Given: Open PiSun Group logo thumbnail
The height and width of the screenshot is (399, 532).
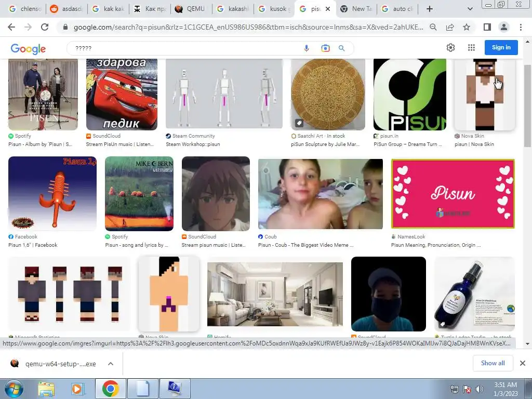Looking at the screenshot, I should tap(410, 95).
